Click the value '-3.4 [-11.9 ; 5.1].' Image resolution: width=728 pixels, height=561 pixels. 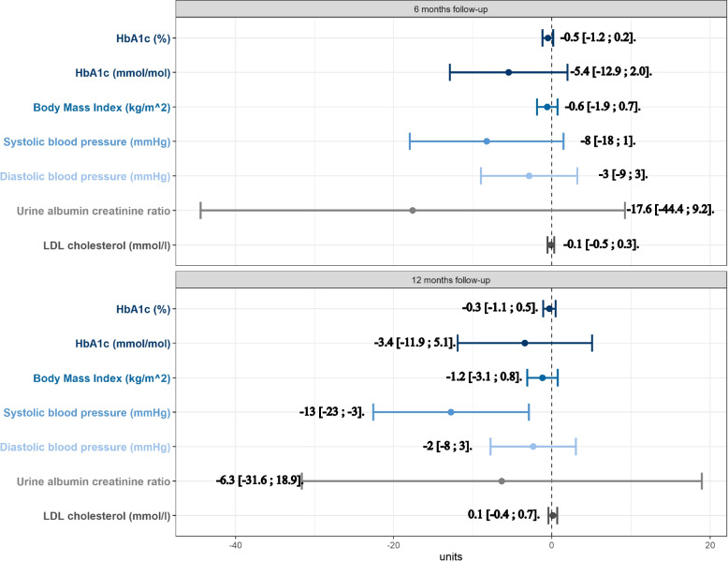(x=415, y=343)
